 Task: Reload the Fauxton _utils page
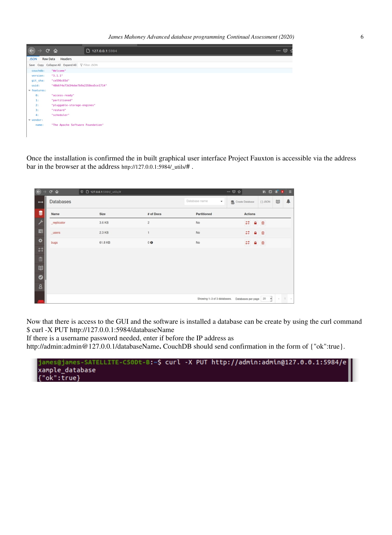[x=51, y=192]
